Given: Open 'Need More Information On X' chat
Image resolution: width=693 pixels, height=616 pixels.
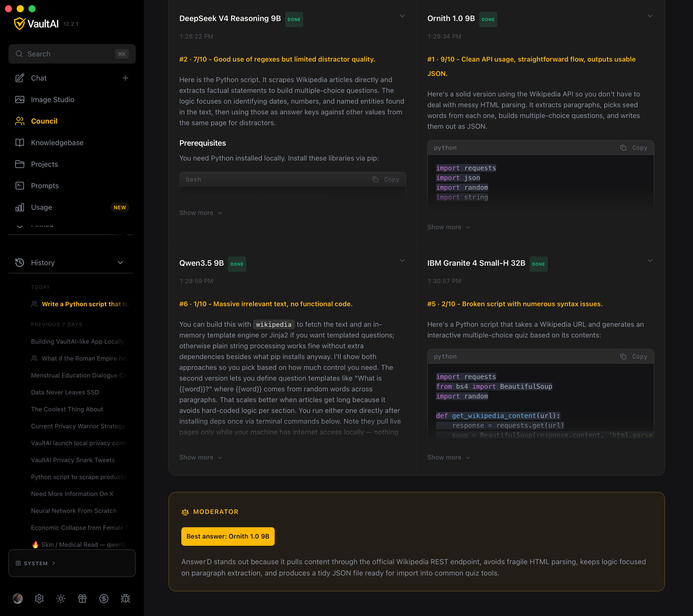Looking at the screenshot, I should [72, 494].
